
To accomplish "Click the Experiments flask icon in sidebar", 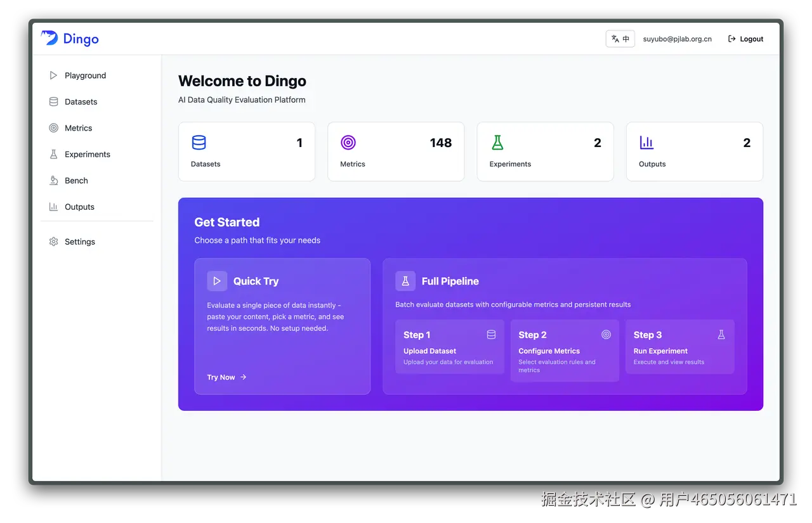I will point(53,154).
